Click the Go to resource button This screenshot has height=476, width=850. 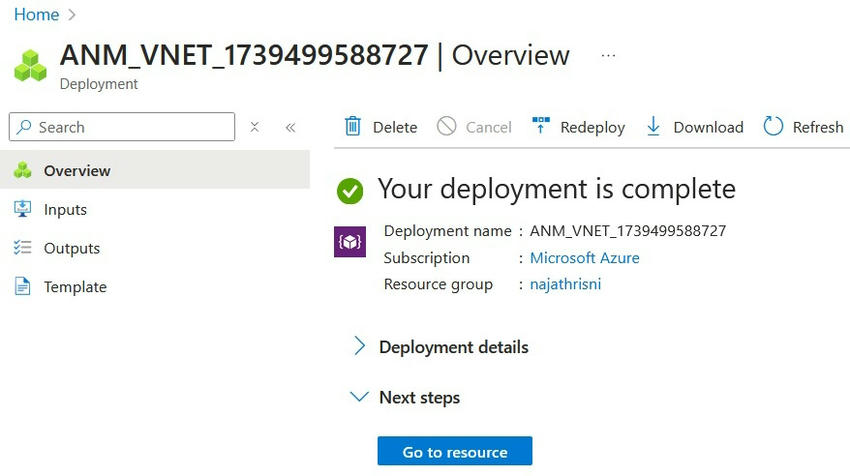pyautogui.click(x=455, y=452)
